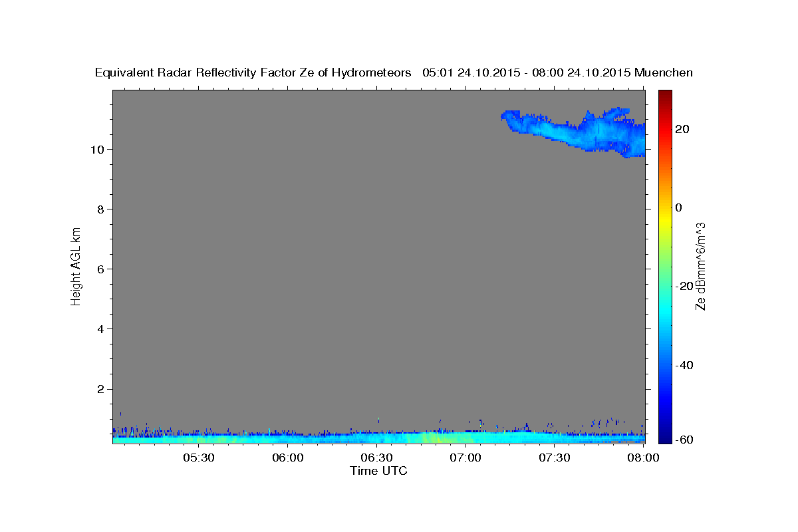Click the 07:30 time tick label

pyautogui.click(x=555, y=458)
